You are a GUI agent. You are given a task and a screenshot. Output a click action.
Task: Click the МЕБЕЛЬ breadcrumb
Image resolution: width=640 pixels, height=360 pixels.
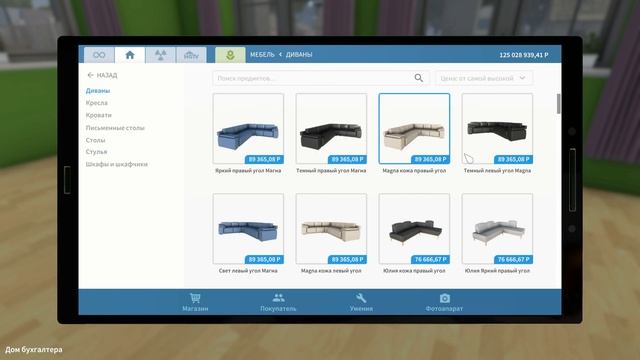(x=262, y=54)
